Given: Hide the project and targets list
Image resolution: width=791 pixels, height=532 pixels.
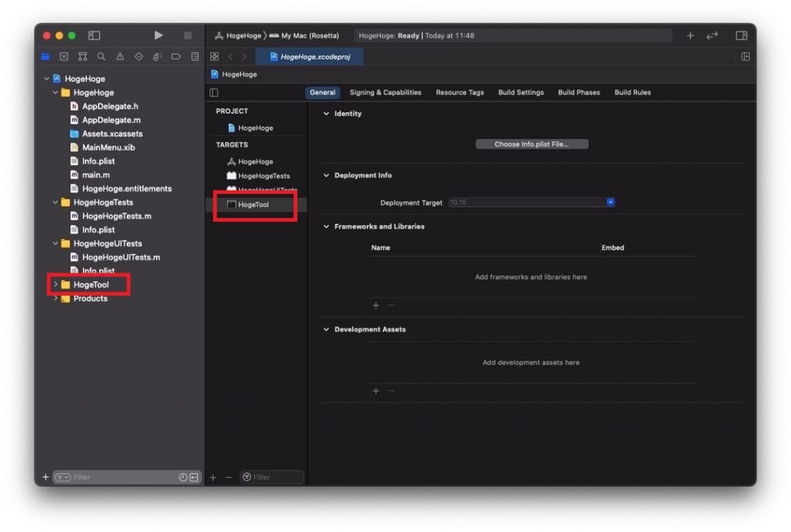Looking at the screenshot, I should 214,93.
